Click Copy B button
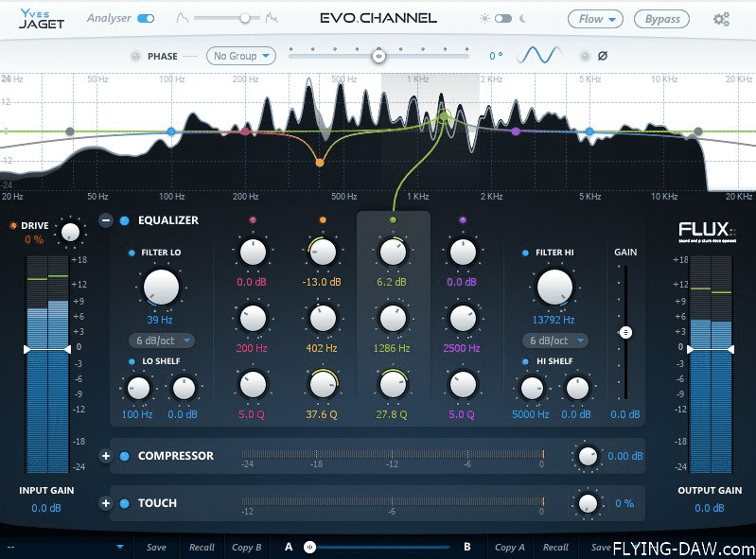Viewport: 756px width, 559px height. click(246, 548)
